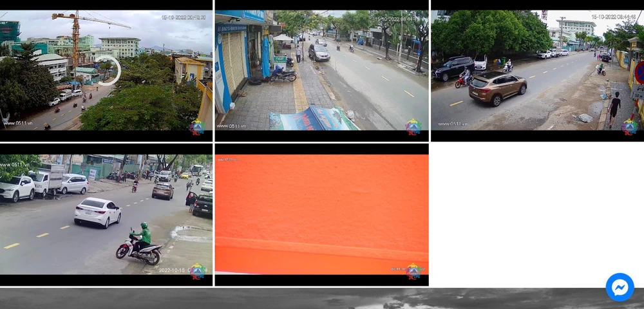Open the Messenger chat bubble icon
Viewport: 644px width, 309px height.
(x=620, y=287)
